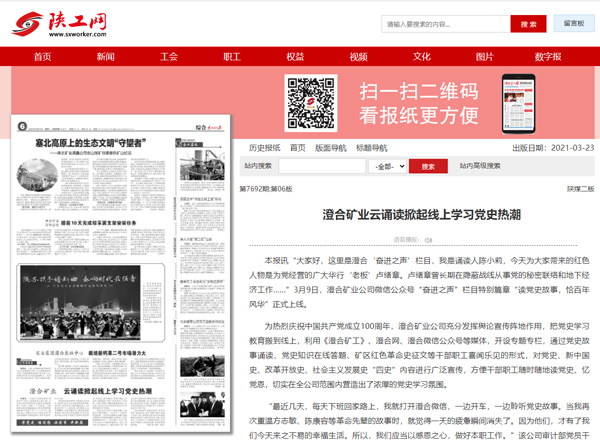This screenshot has height=442, width=600.
Task: Open the 文化 menu item
Action: (421, 57)
